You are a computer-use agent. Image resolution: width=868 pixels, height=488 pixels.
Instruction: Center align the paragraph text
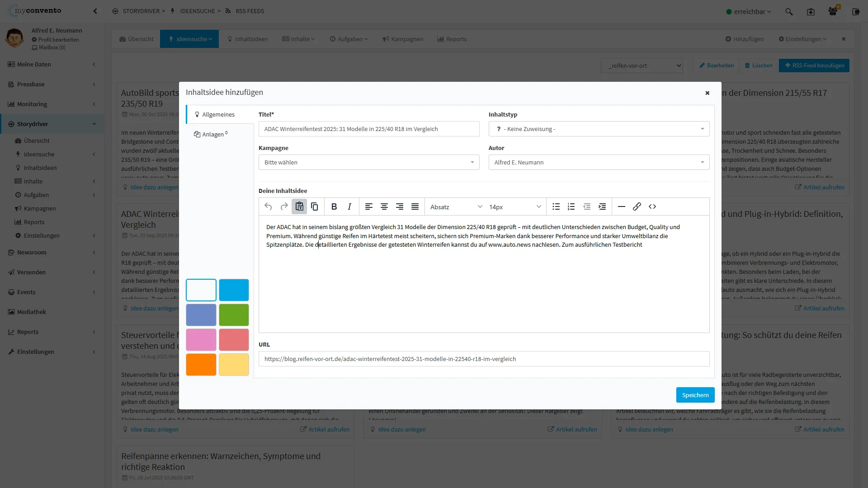(384, 206)
